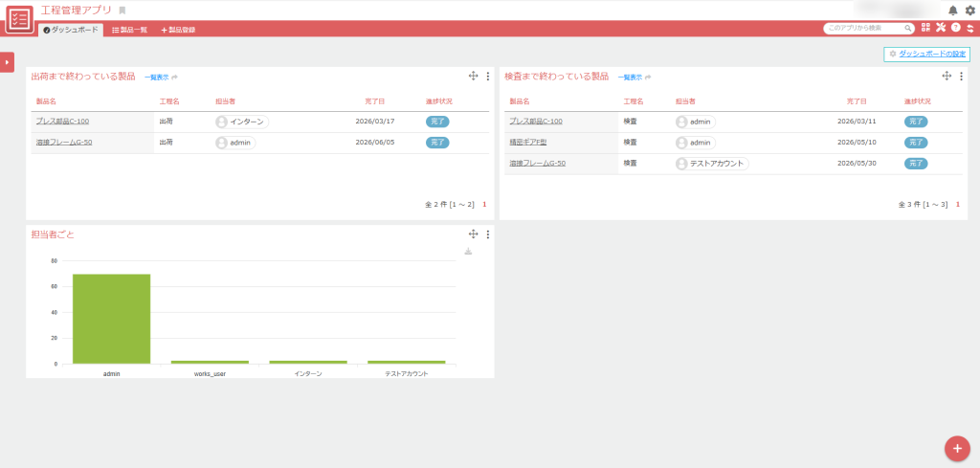Open 一覧表示 for 出荷まで終わっている製品

coord(156,78)
